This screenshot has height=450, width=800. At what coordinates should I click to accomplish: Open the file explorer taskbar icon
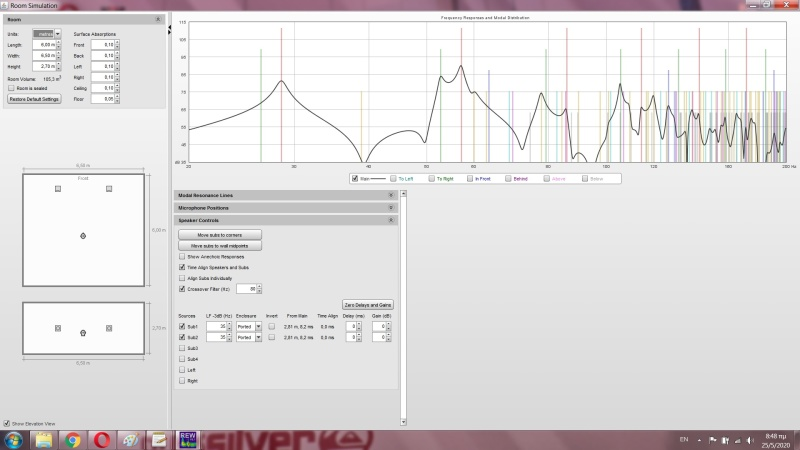pos(44,439)
